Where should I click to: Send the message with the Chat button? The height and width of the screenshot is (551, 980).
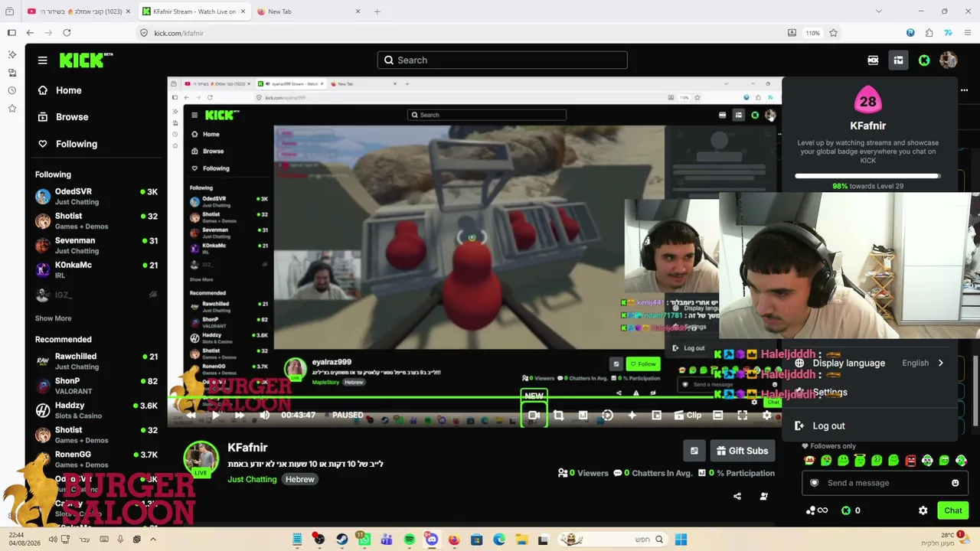tap(953, 510)
